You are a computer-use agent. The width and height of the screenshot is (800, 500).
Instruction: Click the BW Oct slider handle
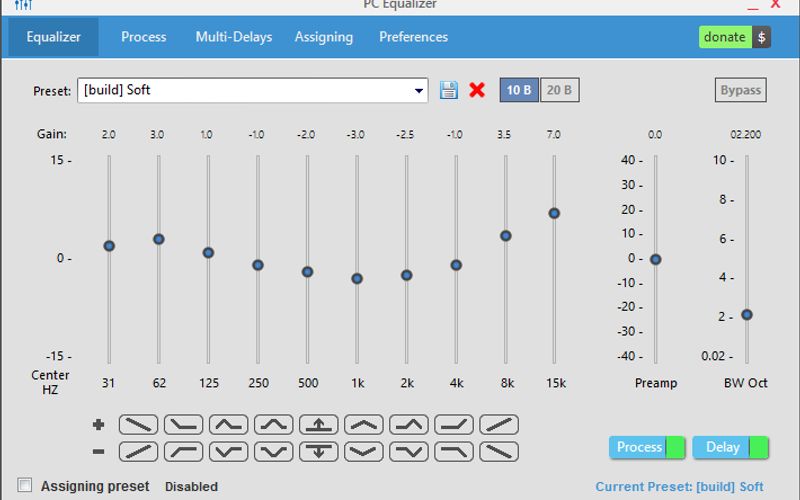pyautogui.click(x=747, y=315)
